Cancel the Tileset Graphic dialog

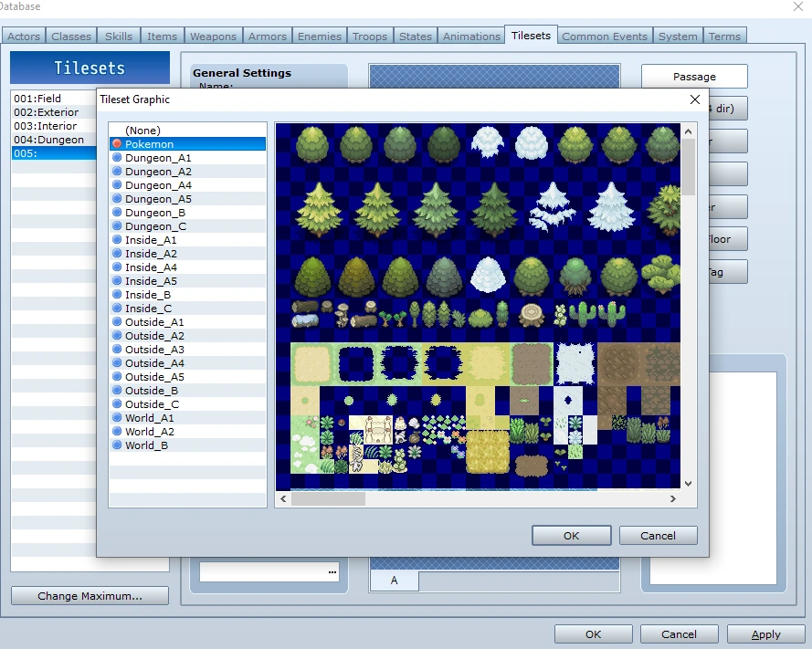coord(658,536)
